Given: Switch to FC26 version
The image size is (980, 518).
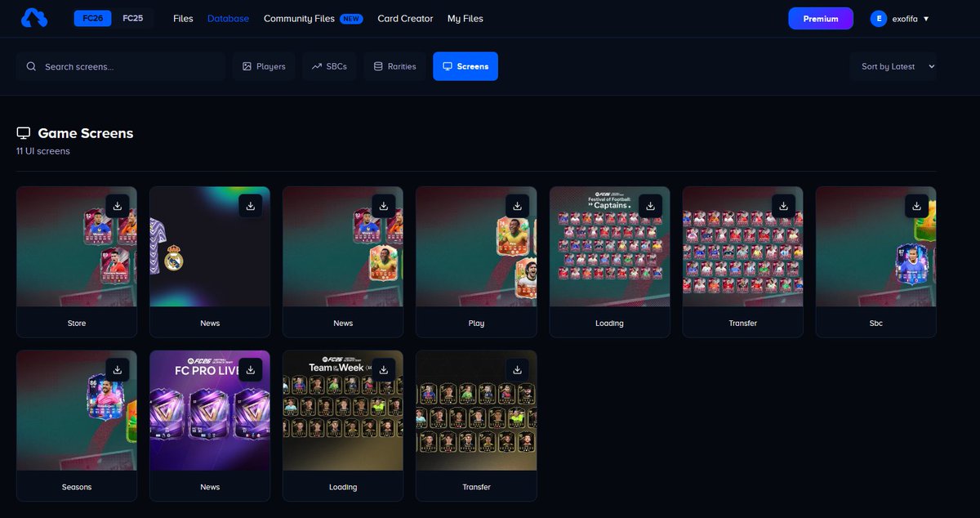Looking at the screenshot, I should tap(92, 18).
